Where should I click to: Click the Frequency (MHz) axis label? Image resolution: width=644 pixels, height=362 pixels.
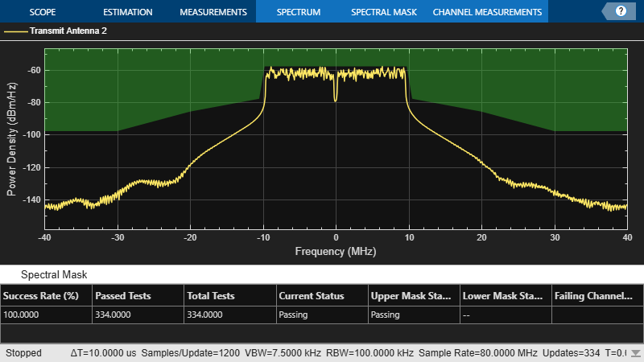pyautogui.click(x=335, y=252)
